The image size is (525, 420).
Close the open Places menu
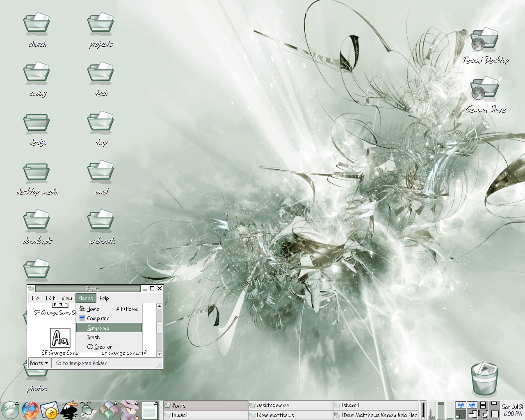(86, 298)
